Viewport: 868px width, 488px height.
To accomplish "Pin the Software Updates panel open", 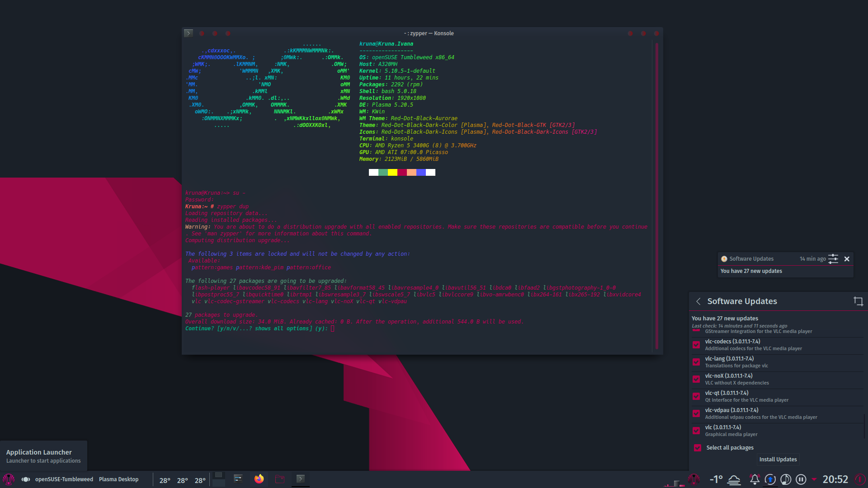I will [858, 301].
